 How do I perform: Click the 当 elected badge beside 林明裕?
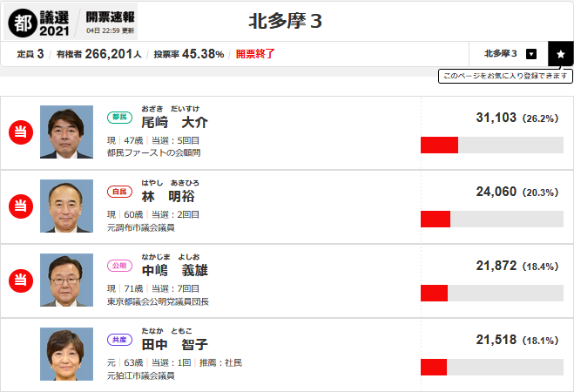click(20, 206)
